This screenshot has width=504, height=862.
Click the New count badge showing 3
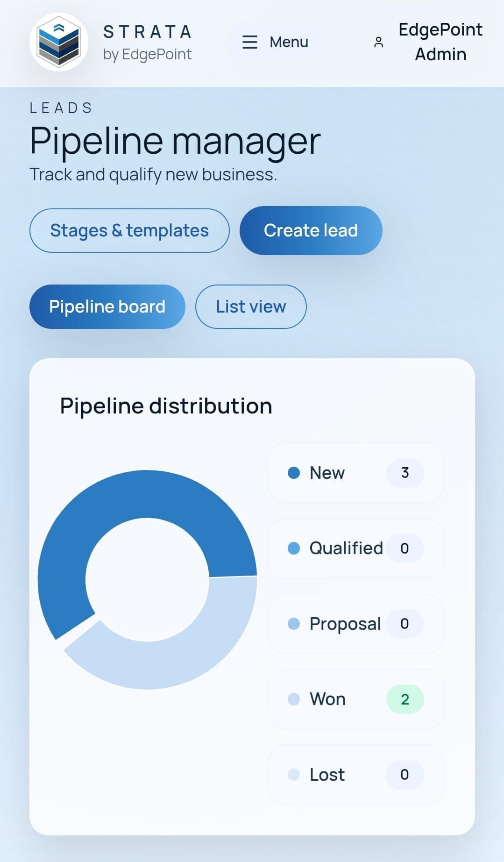405,473
